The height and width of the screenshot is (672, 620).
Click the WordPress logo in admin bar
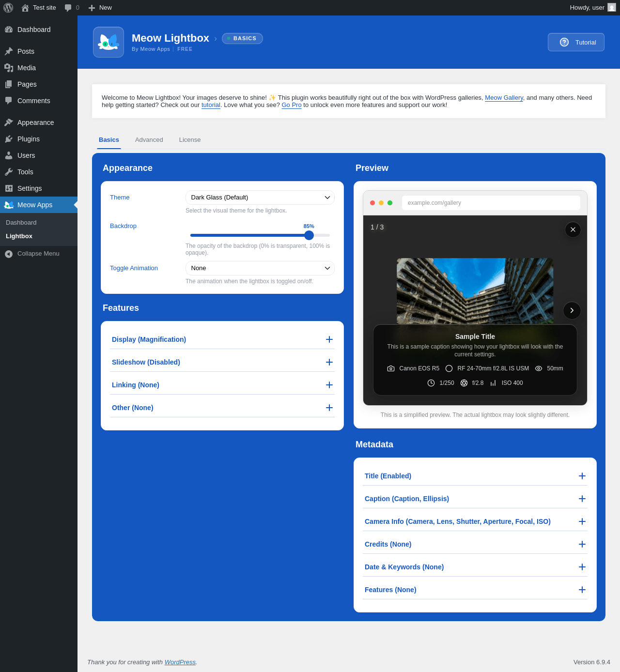tap(8, 8)
